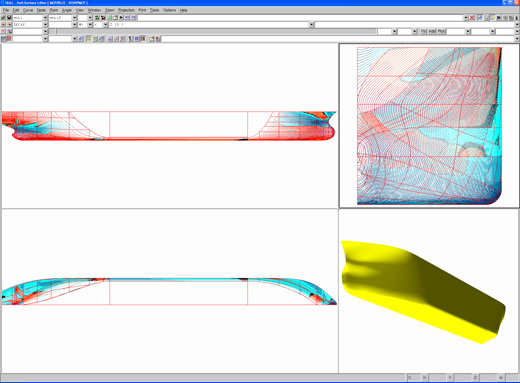Open the Curve menu
Image resolution: width=520 pixels, height=383 pixels.
click(x=28, y=10)
